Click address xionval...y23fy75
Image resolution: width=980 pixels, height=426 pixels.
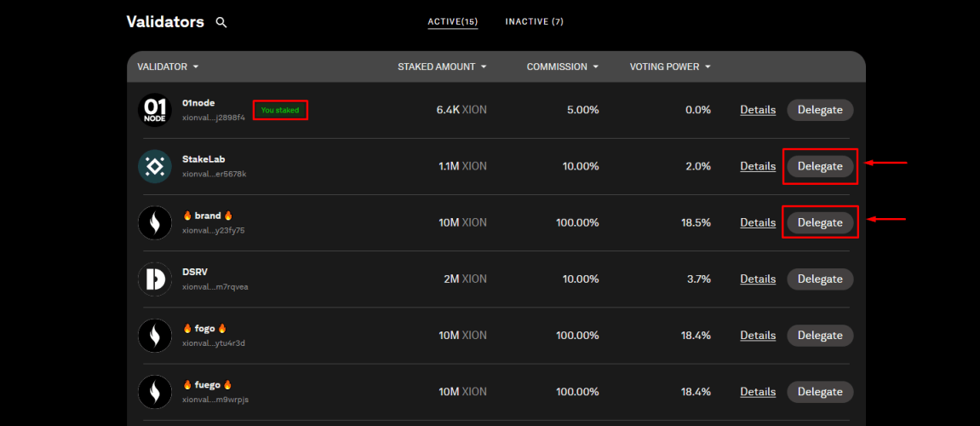pos(214,230)
